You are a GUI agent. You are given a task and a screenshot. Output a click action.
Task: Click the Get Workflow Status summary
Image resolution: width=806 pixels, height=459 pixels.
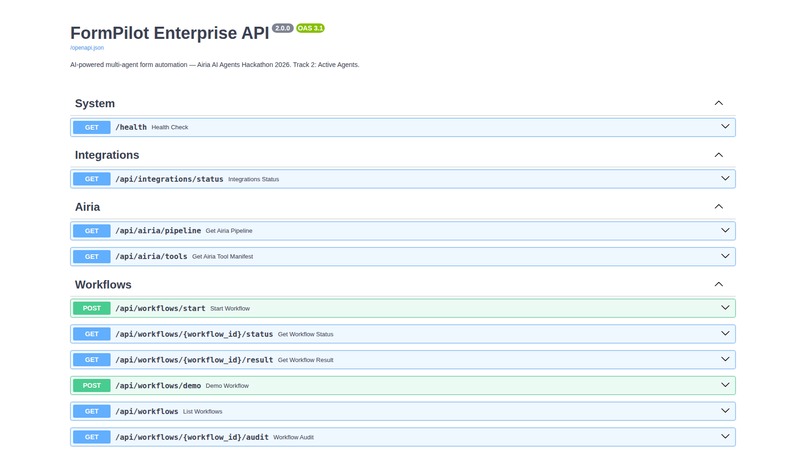point(305,334)
